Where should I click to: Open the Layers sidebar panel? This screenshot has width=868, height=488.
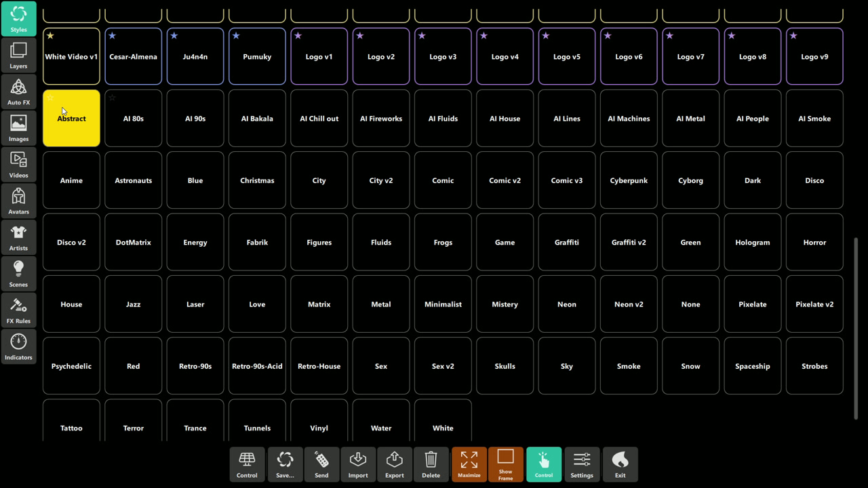[18, 55]
